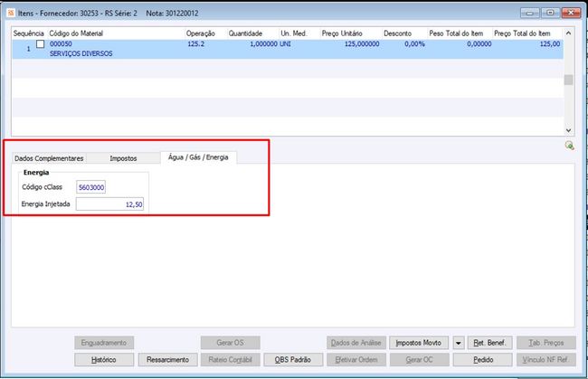Screen dimensions: 588x379
Task: Click the Pedido button
Action: 483,359
